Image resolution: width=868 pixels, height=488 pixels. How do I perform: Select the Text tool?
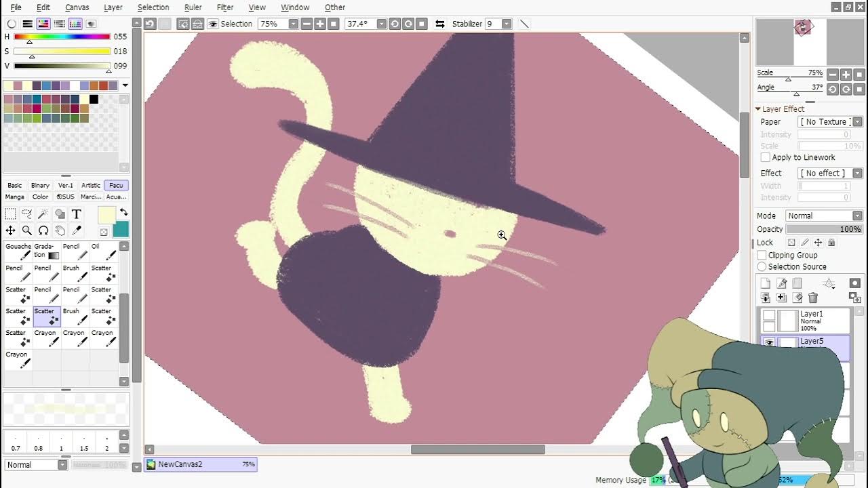click(x=76, y=214)
